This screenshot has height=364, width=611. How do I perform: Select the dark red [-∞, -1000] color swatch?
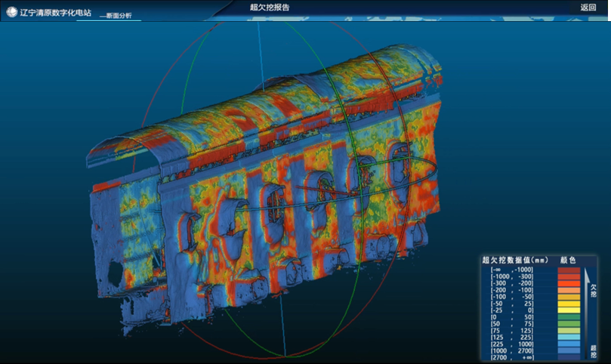(x=569, y=270)
